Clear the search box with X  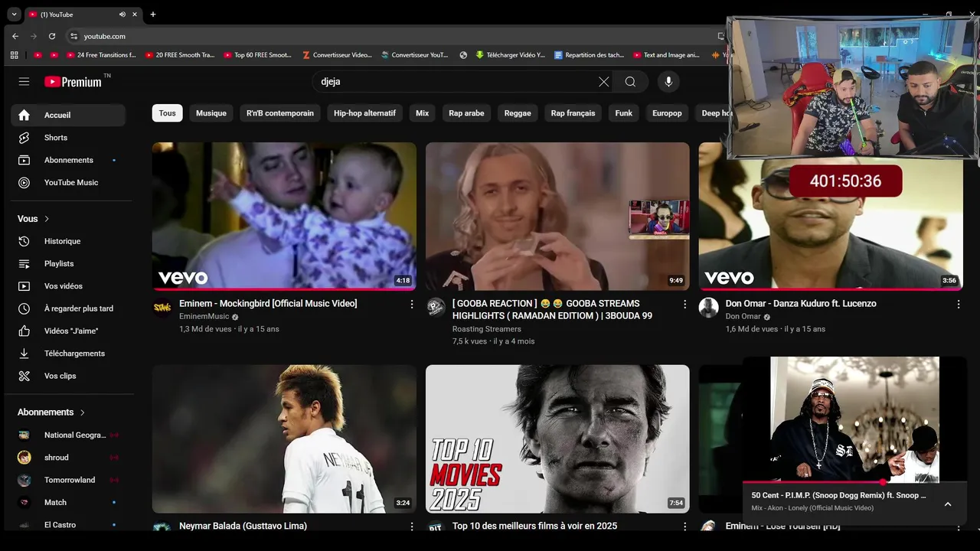[604, 82]
